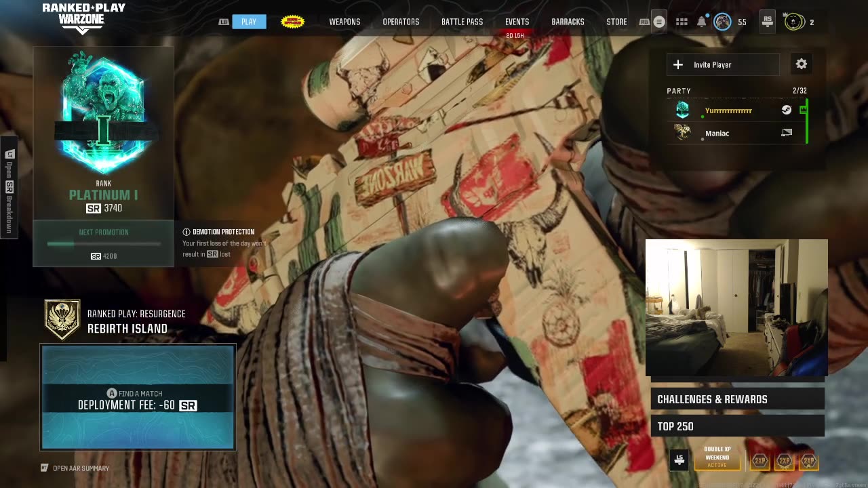Select party member Maniac
Viewport: 868px width, 488px height.
[736, 133]
